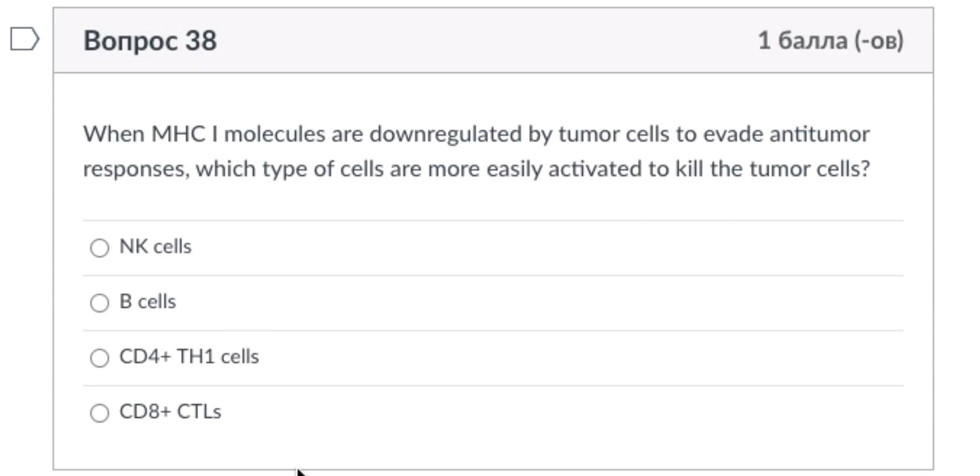The height and width of the screenshot is (476, 980).
Task: Choose the B cells radio option
Action: [100, 303]
